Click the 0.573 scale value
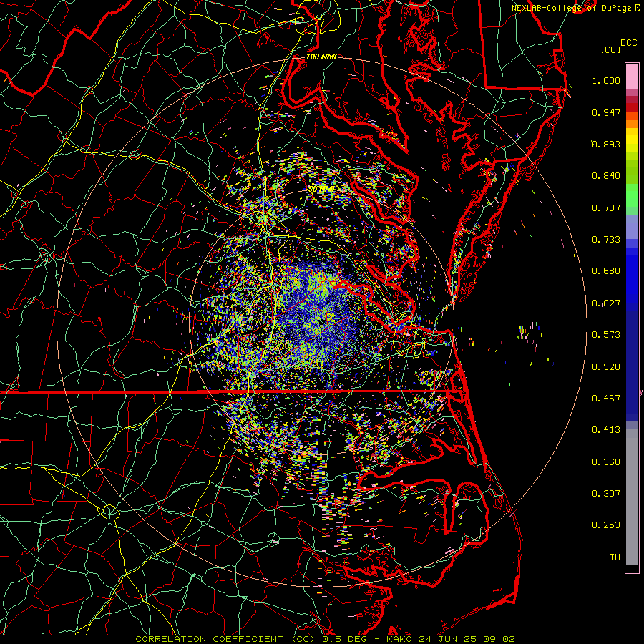This screenshot has height=644, width=644. 606,335
